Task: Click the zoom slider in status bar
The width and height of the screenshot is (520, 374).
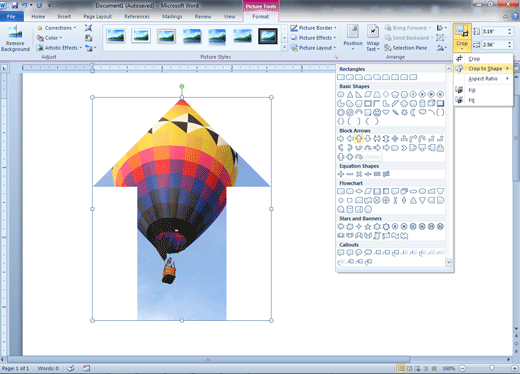Action: pyautogui.click(x=492, y=368)
